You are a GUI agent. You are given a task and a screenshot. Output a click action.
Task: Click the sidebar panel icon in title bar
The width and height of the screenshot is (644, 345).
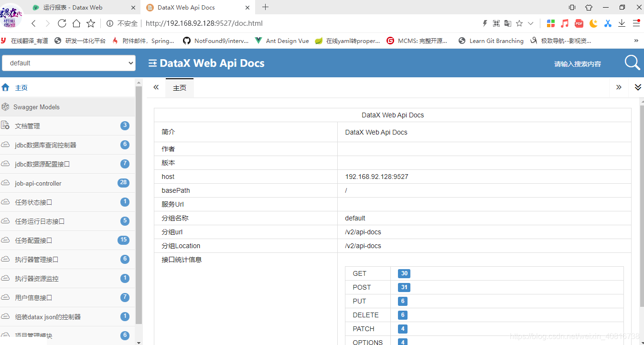[x=572, y=7]
